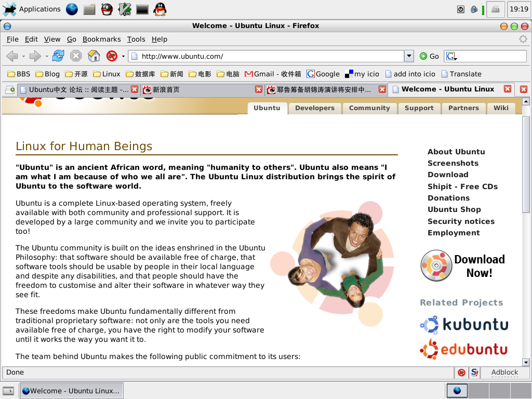Screen dimensions: 532x399
Task: Follow the Screenshots sidebar link
Action: 453,163
